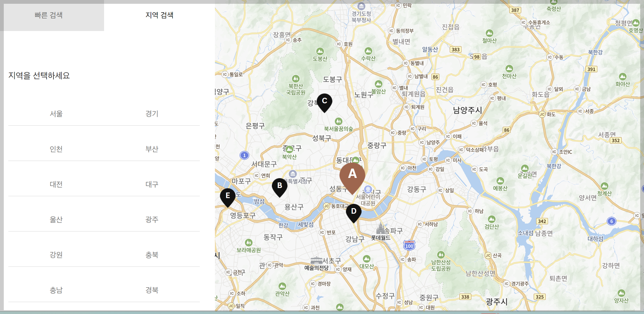644x314 pixels.
Task: Click map marker D by the river
Action: [353, 212]
